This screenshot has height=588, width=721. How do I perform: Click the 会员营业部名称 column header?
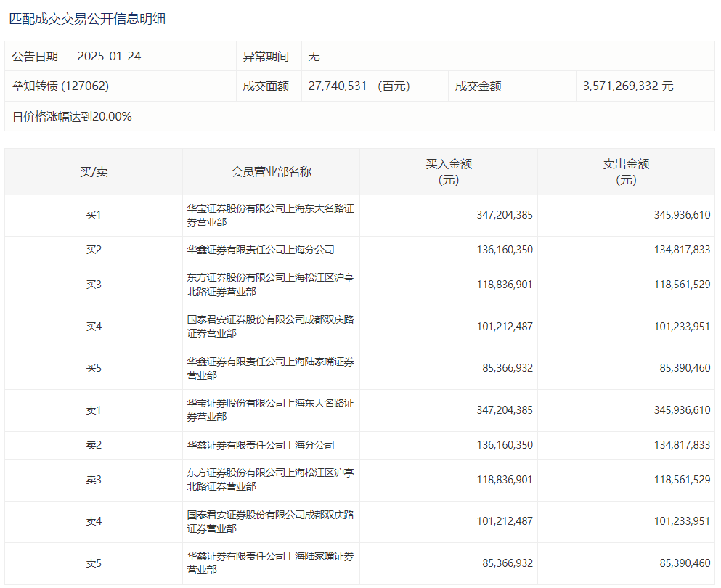[x=271, y=172]
